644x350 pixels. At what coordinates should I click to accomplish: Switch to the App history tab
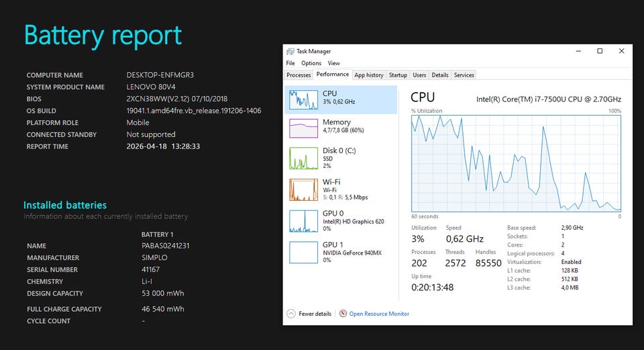point(369,75)
